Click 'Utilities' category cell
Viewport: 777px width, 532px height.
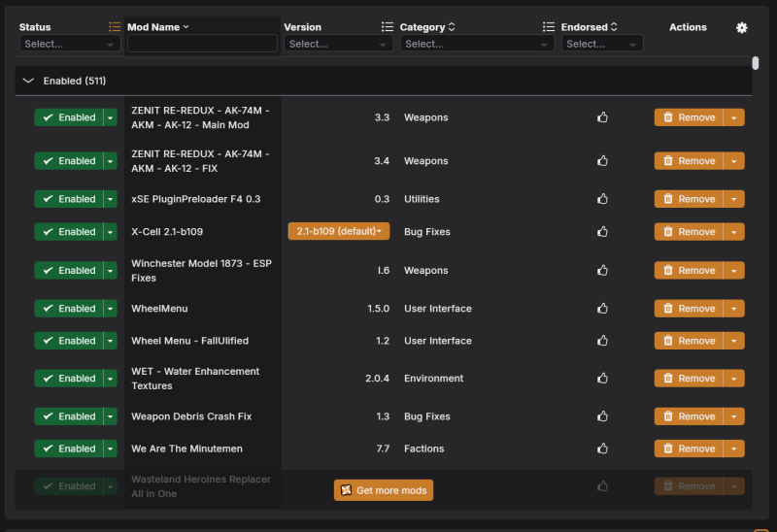click(x=422, y=199)
